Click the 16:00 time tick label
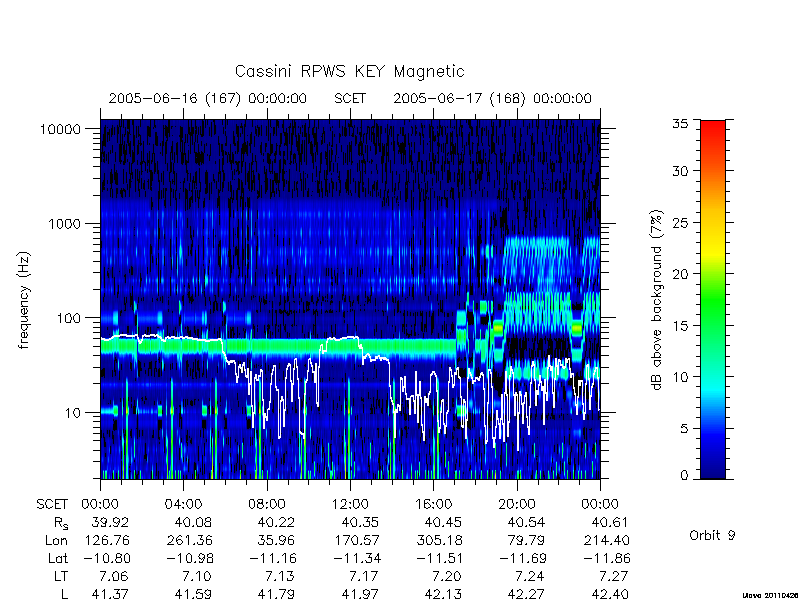The height and width of the screenshot is (600, 800). point(433,505)
